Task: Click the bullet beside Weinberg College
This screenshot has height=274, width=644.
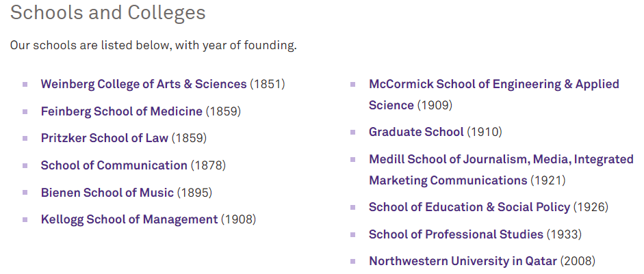Action: [25, 84]
